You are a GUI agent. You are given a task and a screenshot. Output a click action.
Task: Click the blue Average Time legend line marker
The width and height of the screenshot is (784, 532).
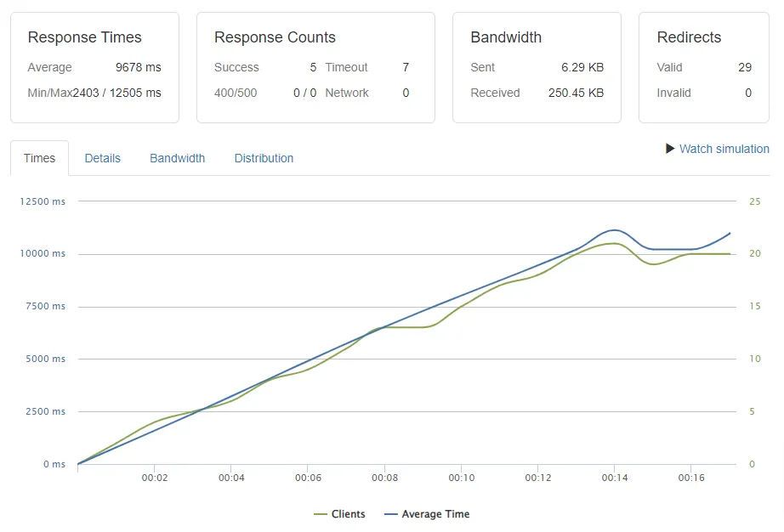pos(391,514)
